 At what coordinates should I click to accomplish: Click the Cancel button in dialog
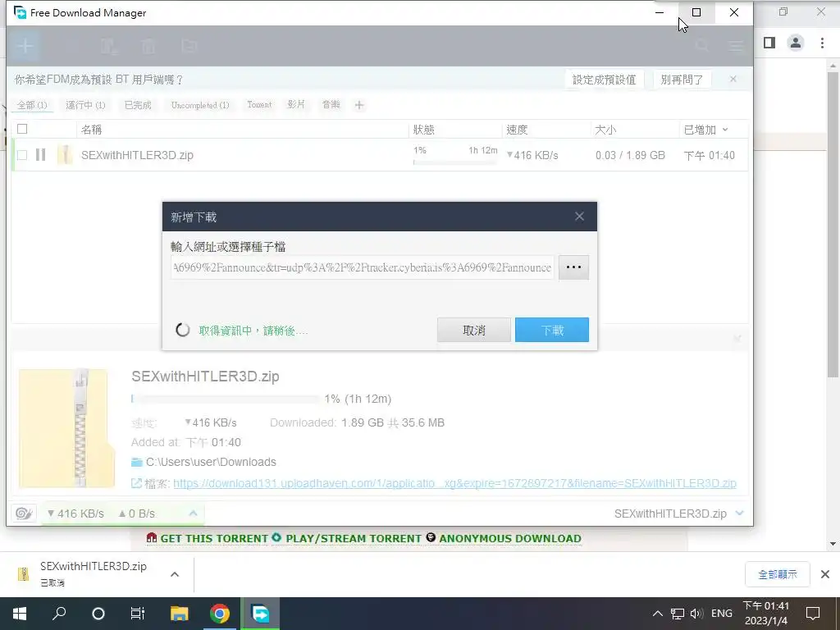tap(474, 330)
